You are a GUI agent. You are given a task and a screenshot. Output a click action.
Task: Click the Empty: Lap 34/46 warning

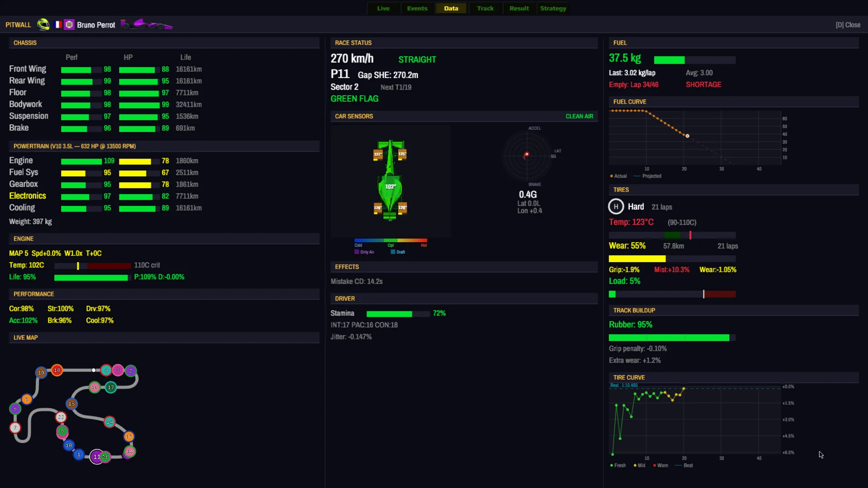(x=633, y=84)
